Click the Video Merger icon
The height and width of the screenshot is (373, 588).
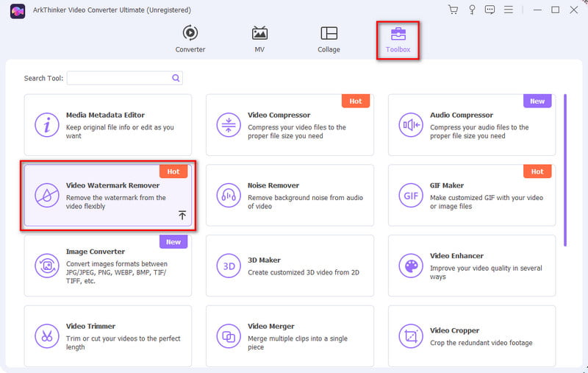point(229,336)
